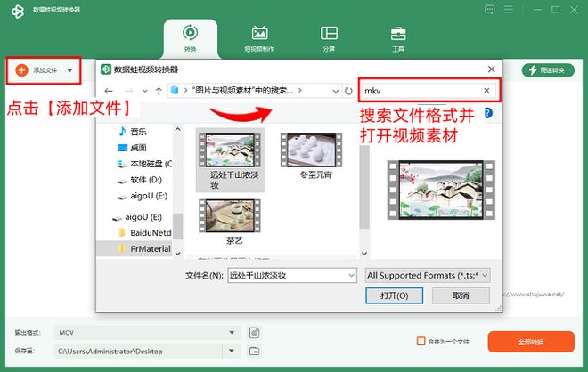This screenshot has width=588, height=372.
Task: Expand the address bar path dropdown
Action: coord(336,91)
